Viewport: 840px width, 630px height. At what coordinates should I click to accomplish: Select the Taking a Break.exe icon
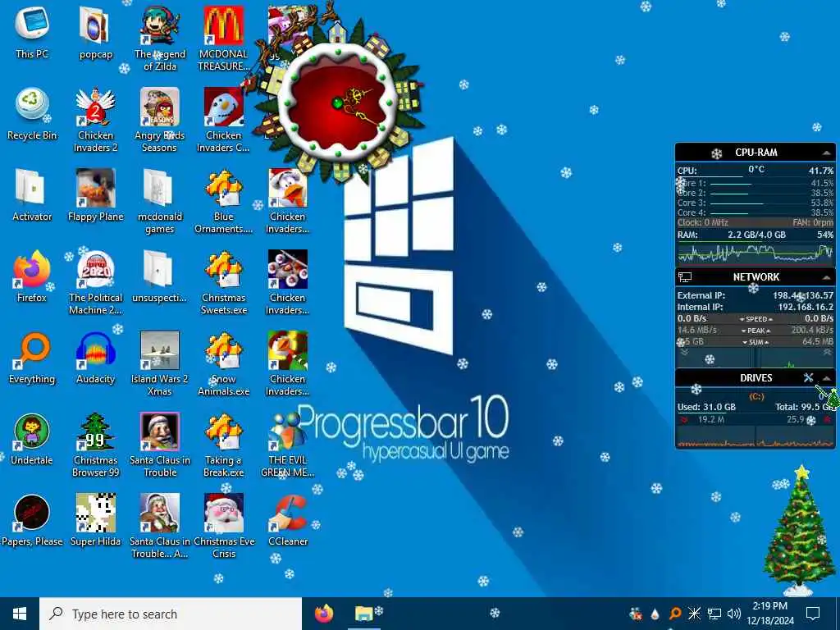223,445
